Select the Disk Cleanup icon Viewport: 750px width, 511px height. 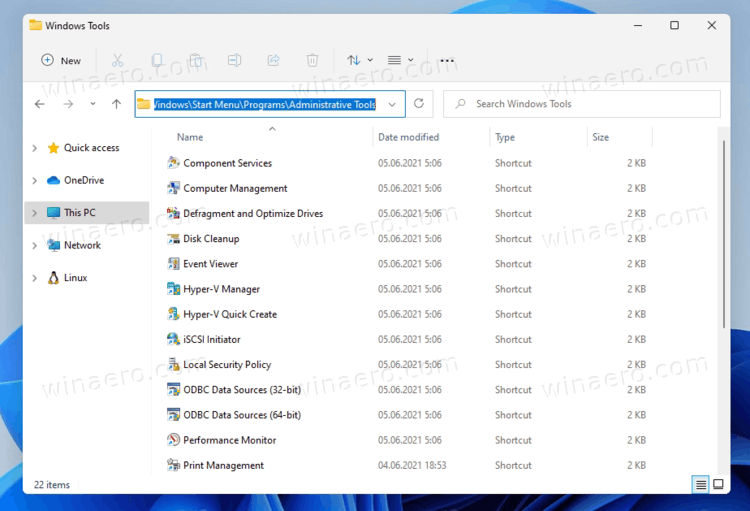point(173,238)
